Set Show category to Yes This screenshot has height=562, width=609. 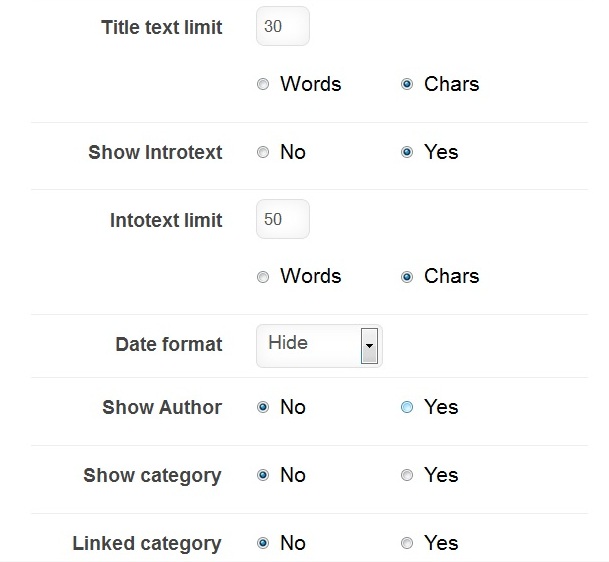tap(407, 476)
